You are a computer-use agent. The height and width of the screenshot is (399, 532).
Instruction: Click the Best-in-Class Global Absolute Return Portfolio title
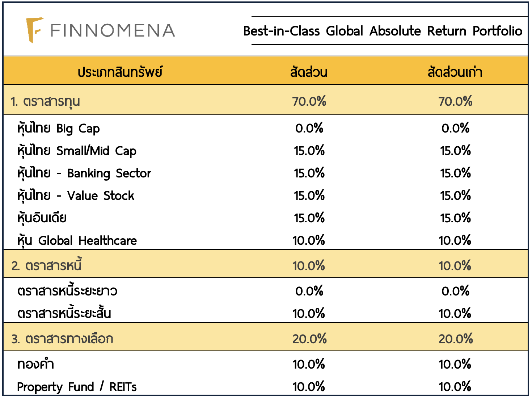pos(383,31)
